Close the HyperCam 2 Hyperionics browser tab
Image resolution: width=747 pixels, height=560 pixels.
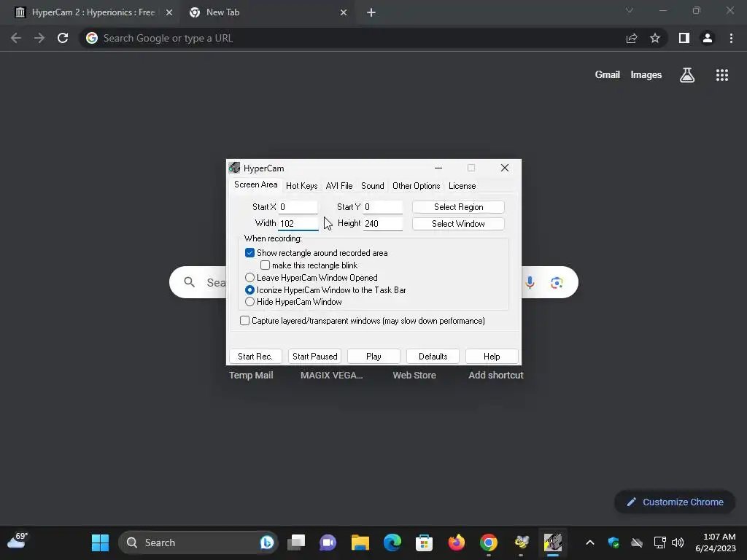click(169, 13)
